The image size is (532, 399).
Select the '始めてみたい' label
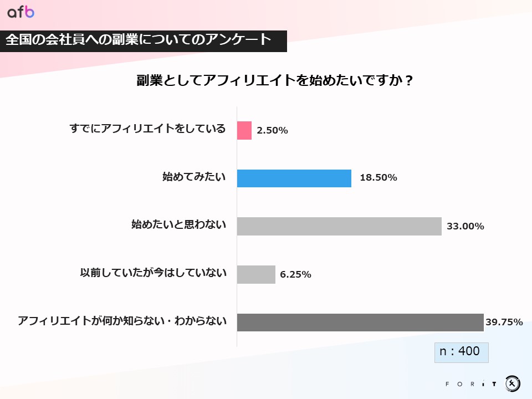point(194,177)
